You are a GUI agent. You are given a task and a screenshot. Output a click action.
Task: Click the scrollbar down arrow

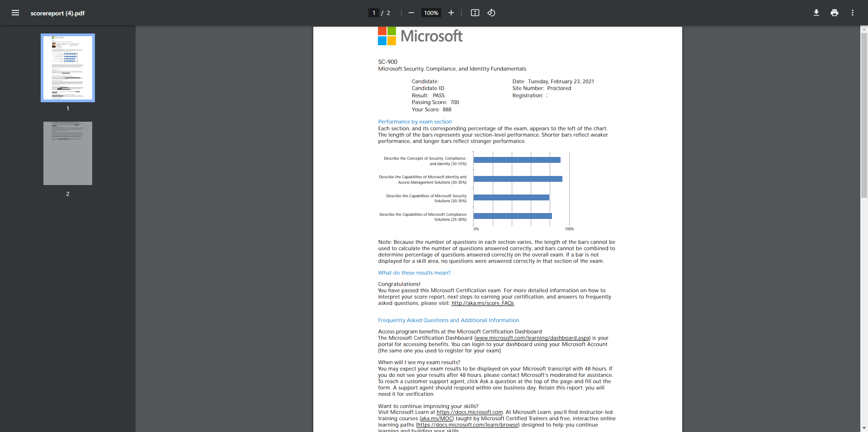(x=864, y=428)
